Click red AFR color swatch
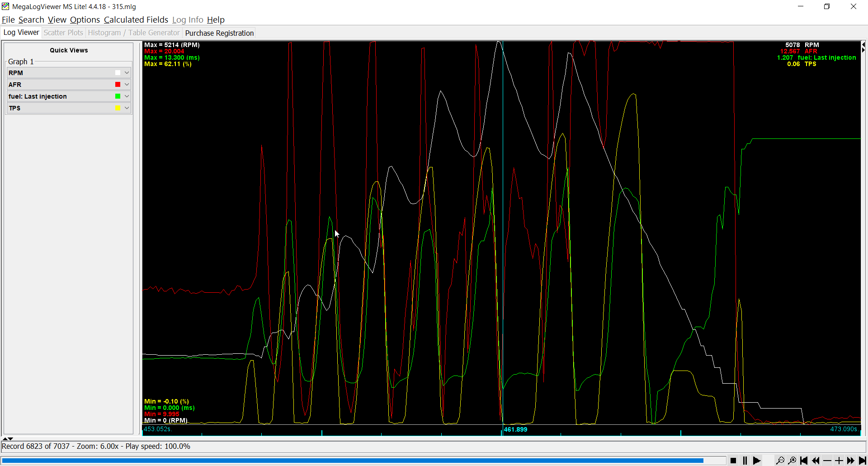The image size is (868, 466). point(118,85)
